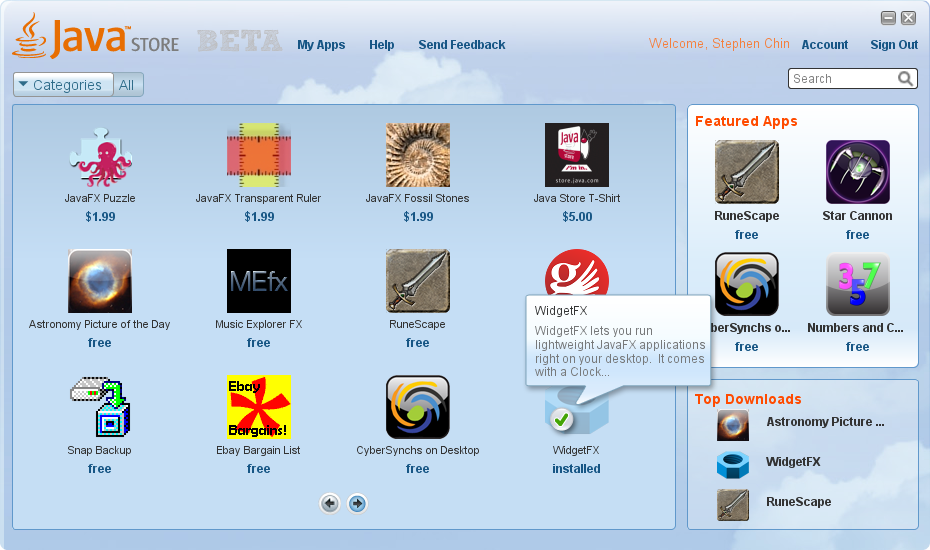The width and height of the screenshot is (930, 550).
Task: Open Astronomy Picture of the Day icon
Action: 100,281
